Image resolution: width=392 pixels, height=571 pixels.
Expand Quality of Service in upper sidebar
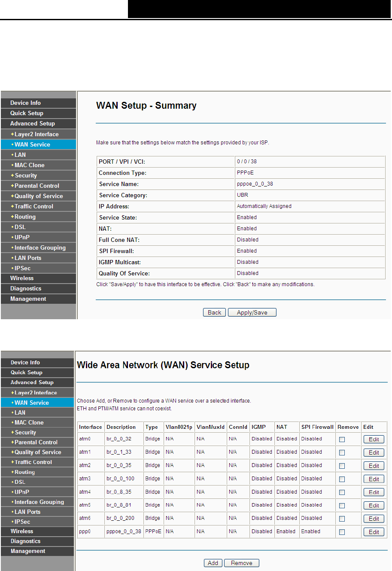(x=38, y=196)
